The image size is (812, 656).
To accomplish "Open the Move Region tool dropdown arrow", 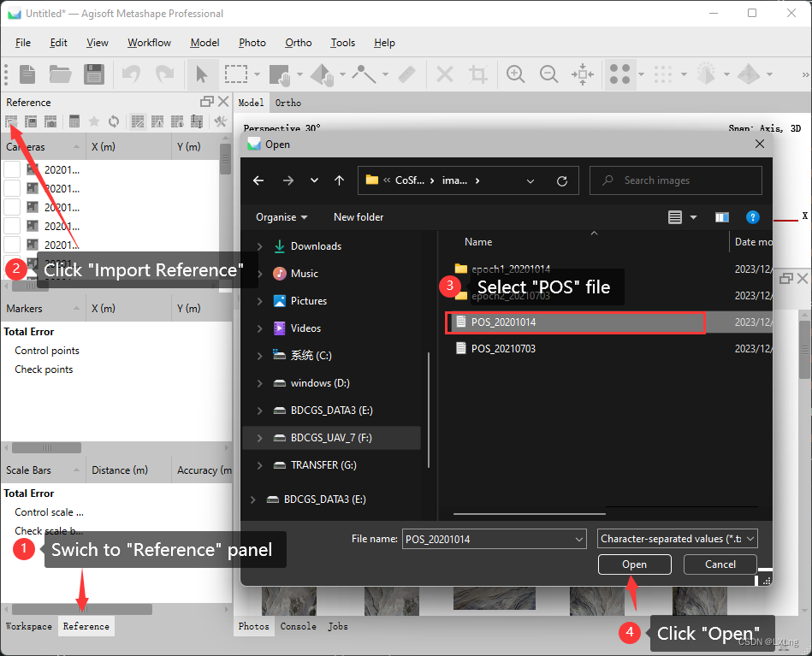I will (299, 74).
